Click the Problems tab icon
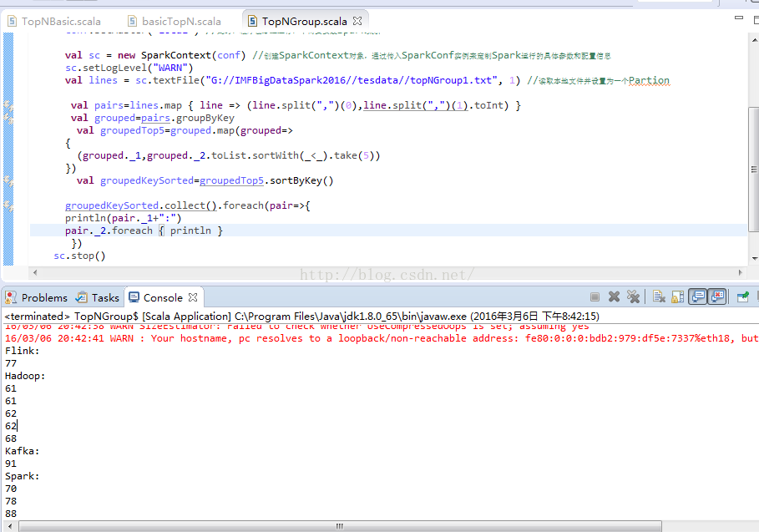The width and height of the screenshot is (759, 532). (x=11, y=297)
